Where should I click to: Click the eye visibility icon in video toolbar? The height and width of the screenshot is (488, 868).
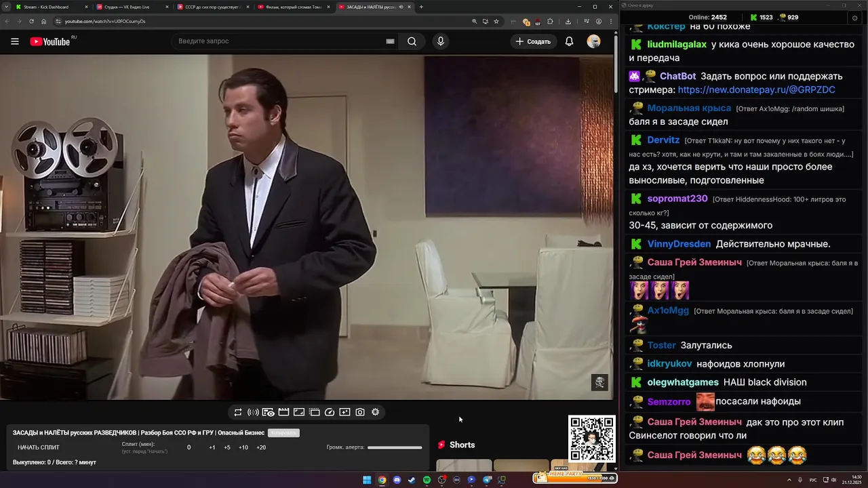[x=268, y=412]
